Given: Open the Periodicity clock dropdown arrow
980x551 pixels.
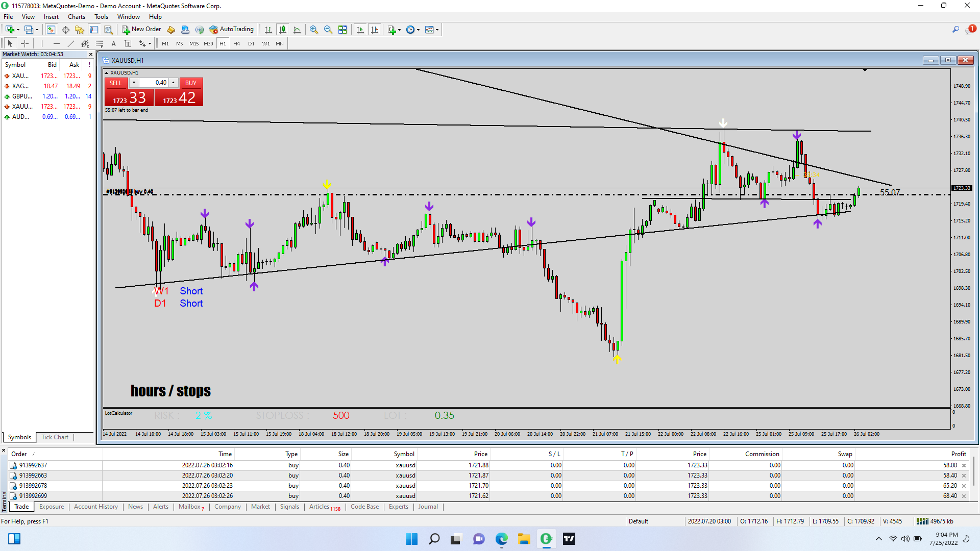Looking at the screenshot, I should click(419, 30).
